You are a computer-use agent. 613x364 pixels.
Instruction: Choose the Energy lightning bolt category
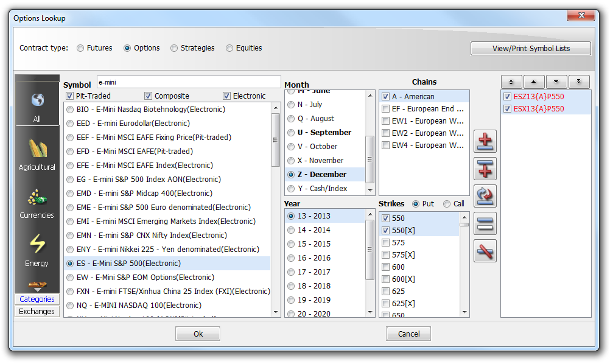(37, 243)
